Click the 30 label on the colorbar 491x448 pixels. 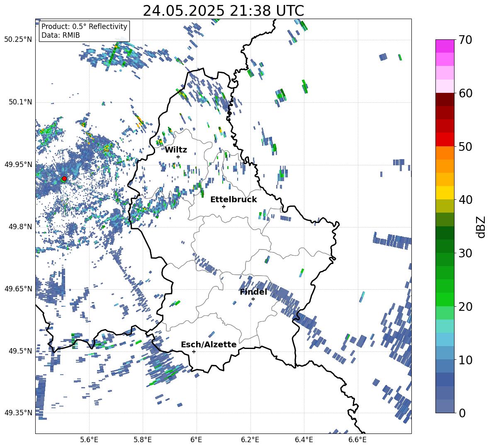click(x=465, y=253)
